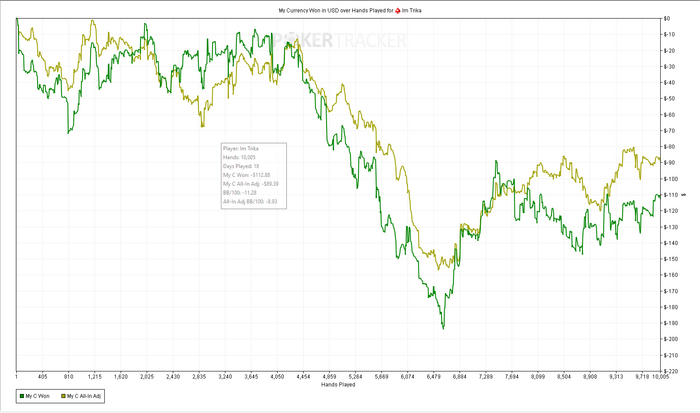Image resolution: width=700 pixels, height=413 pixels.
Task: Click the x-axis tick label '1,215'
Action: pyautogui.click(x=95, y=377)
